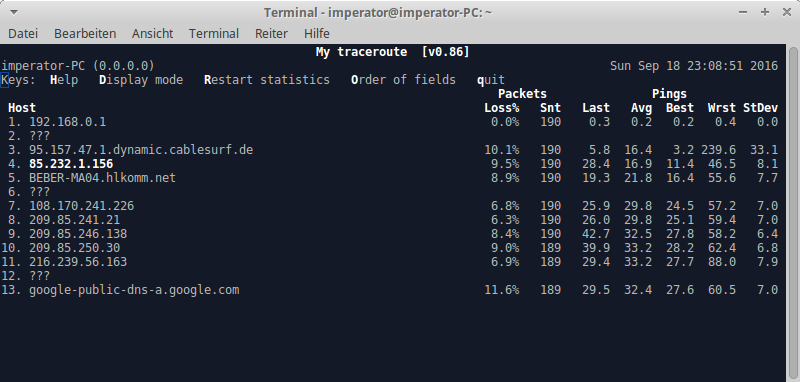Select the highlighted host 85.232.1.156
The image size is (800, 382).
click(71, 164)
